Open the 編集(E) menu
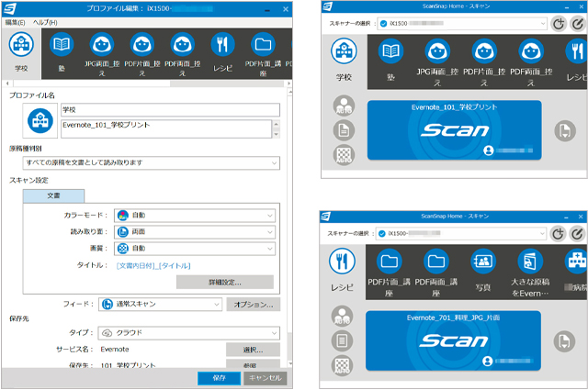 pyautogui.click(x=15, y=22)
